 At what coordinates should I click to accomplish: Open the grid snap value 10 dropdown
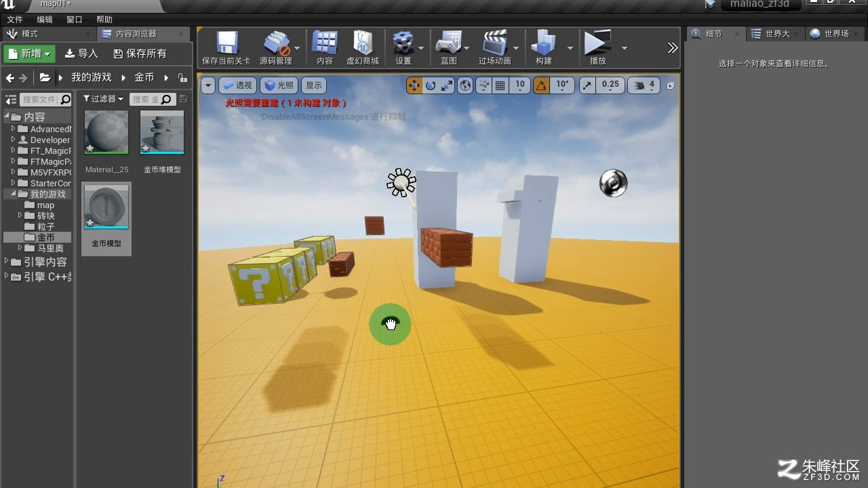coord(520,85)
